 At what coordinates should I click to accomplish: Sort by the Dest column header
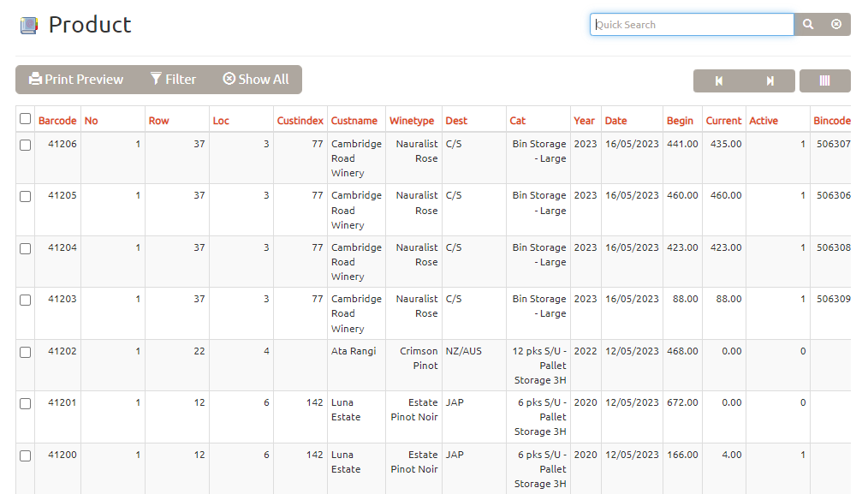(457, 121)
